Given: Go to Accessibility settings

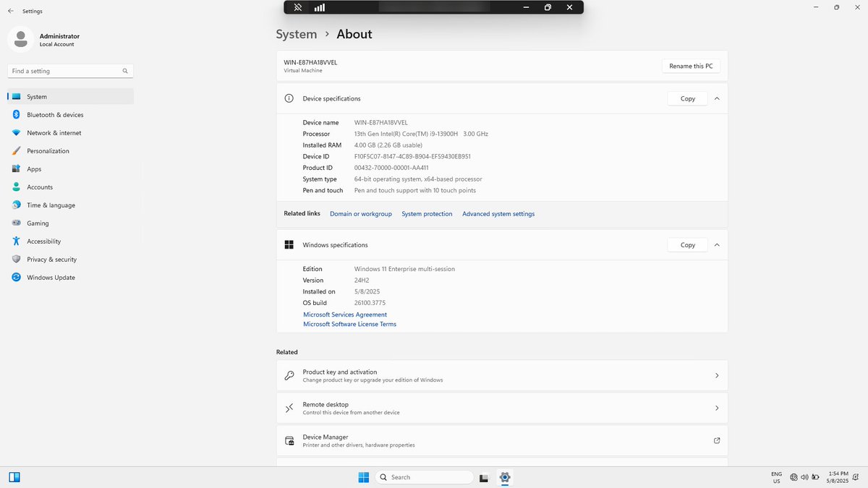Looking at the screenshot, I should [70, 241].
